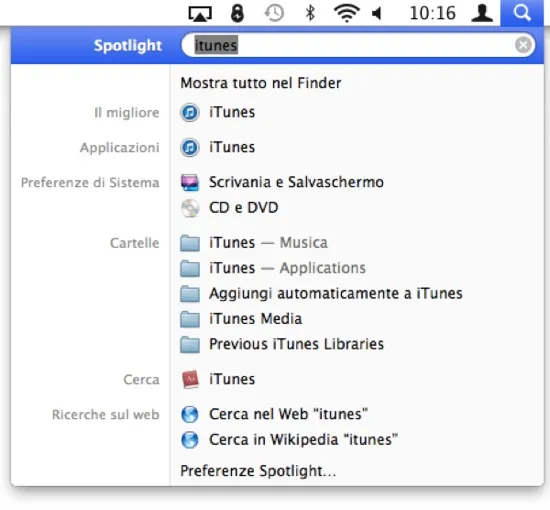
Task: Click the AirPlay display icon in menu bar
Action: click(200, 14)
